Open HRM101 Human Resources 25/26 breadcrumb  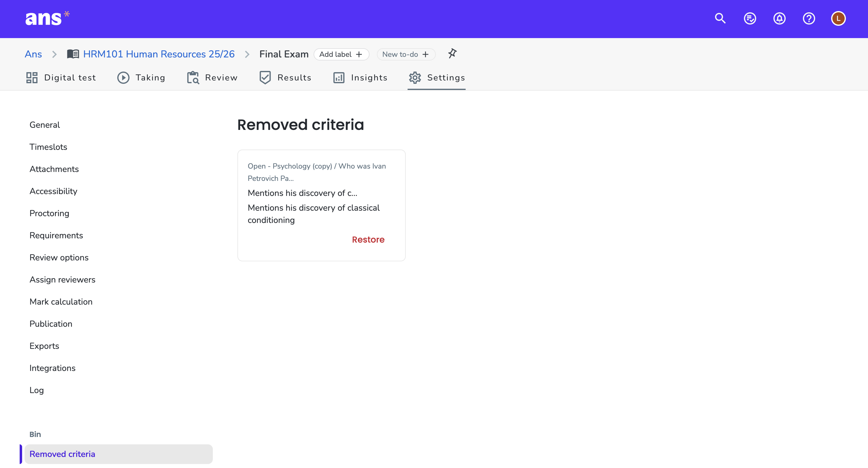point(159,54)
